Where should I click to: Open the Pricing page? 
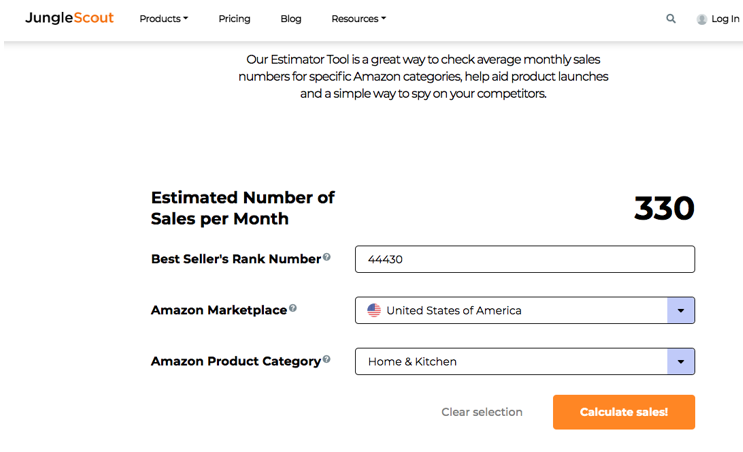(234, 19)
